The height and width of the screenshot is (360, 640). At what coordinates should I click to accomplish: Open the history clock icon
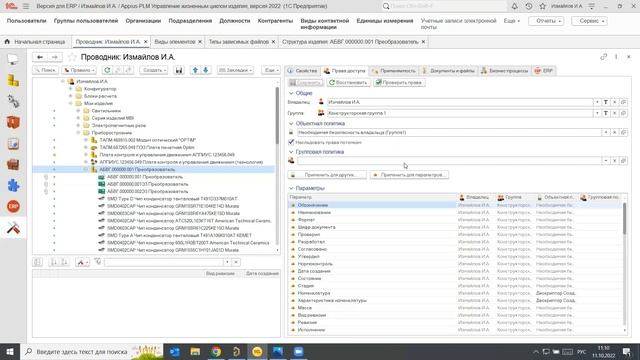[529, 6]
